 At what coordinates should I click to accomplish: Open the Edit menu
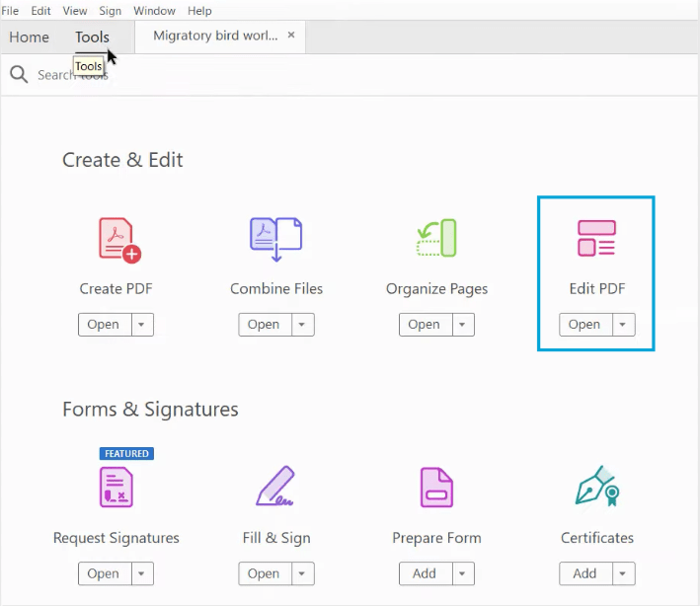click(40, 11)
